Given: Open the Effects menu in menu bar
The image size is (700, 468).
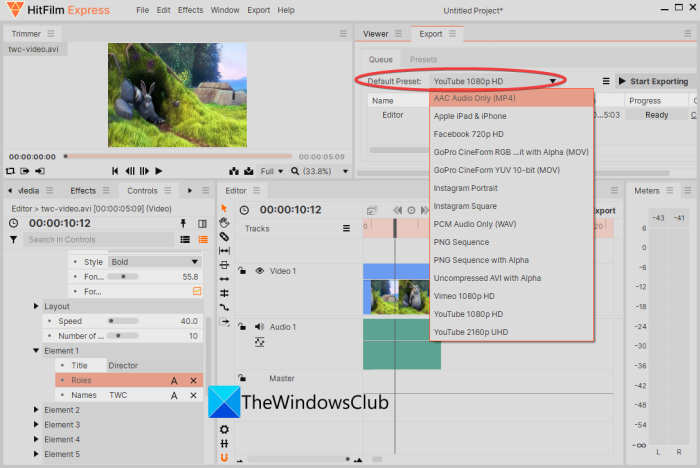Looking at the screenshot, I should [190, 10].
